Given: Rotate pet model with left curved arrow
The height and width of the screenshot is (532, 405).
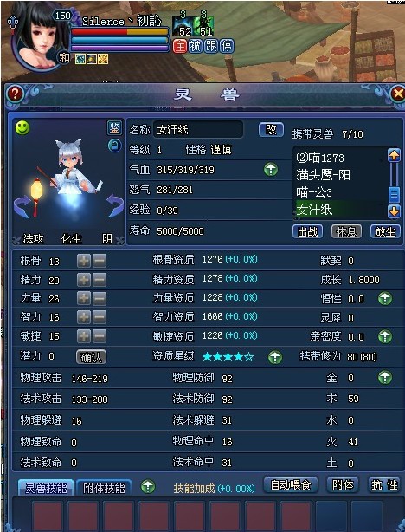Looking at the screenshot, I should (22, 206).
